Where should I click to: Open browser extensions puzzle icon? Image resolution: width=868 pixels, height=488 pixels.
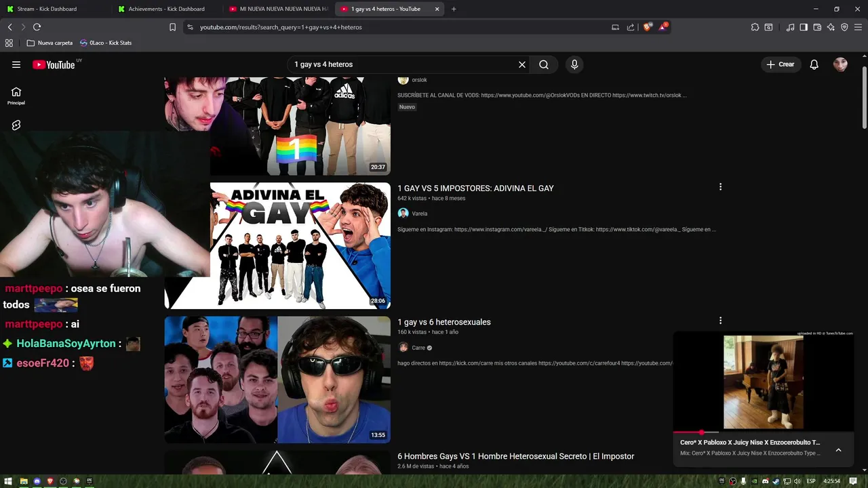coord(755,27)
